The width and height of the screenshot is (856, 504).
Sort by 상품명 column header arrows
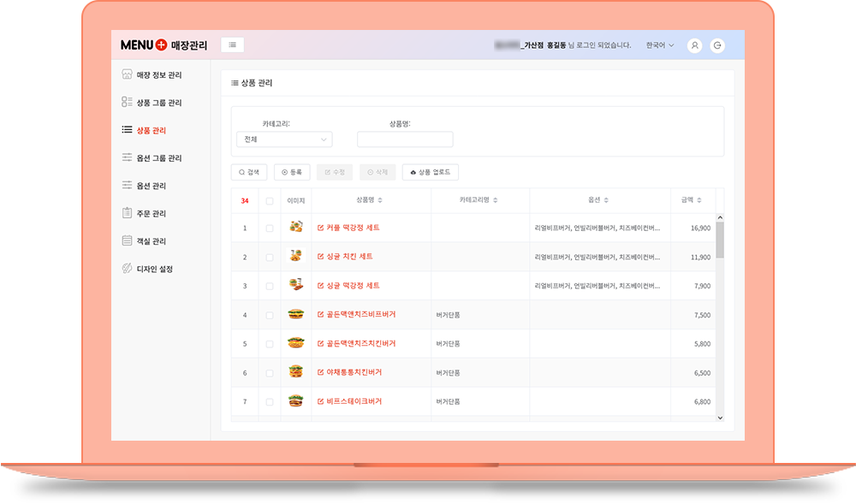click(380, 200)
